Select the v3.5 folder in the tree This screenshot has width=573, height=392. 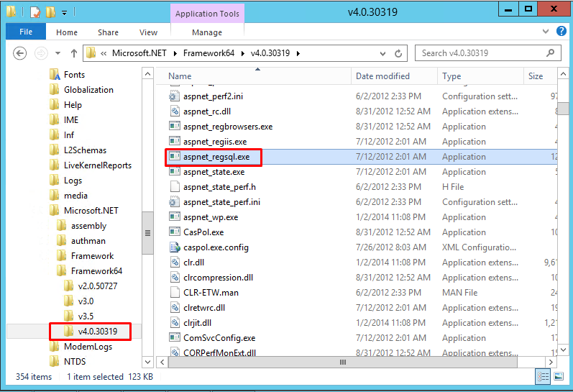[x=86, y=316]
